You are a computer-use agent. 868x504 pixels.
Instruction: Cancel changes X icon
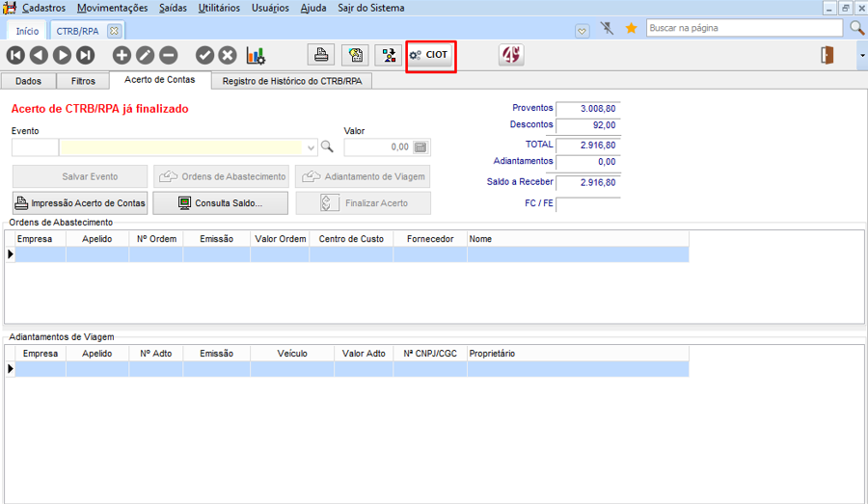click(228, 55)
